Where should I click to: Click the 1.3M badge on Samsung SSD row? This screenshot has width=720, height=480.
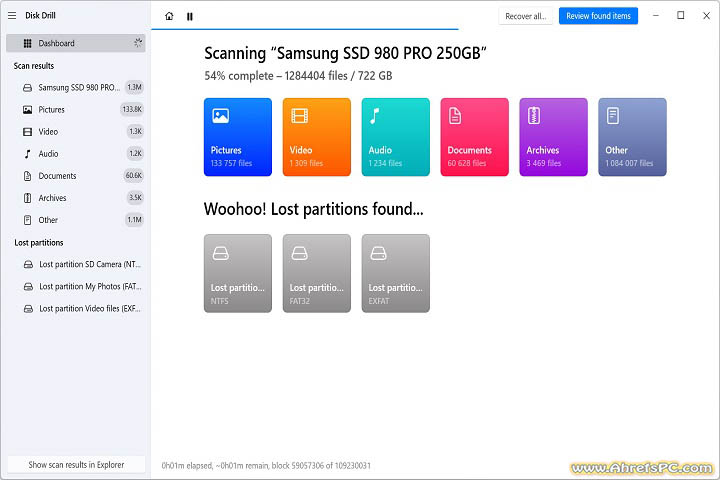[135, 87]
